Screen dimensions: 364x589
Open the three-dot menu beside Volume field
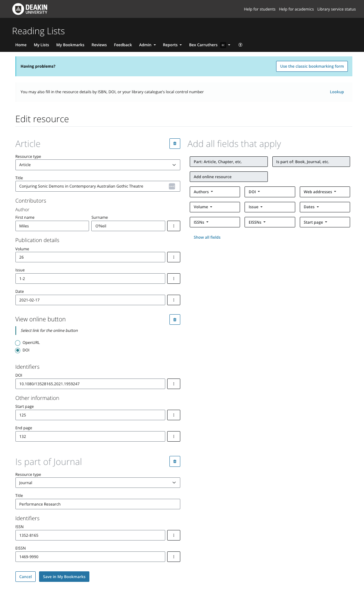(x=174, y=257)
